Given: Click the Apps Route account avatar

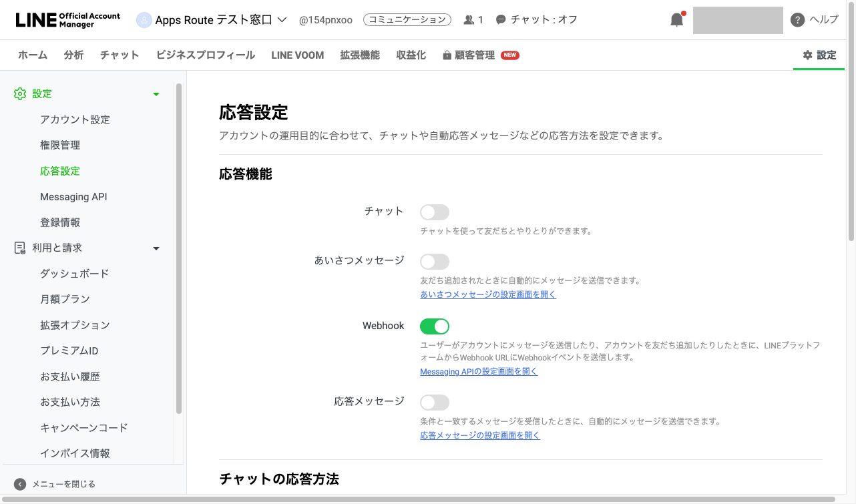Looking at the screenshot, I should 144,20.
